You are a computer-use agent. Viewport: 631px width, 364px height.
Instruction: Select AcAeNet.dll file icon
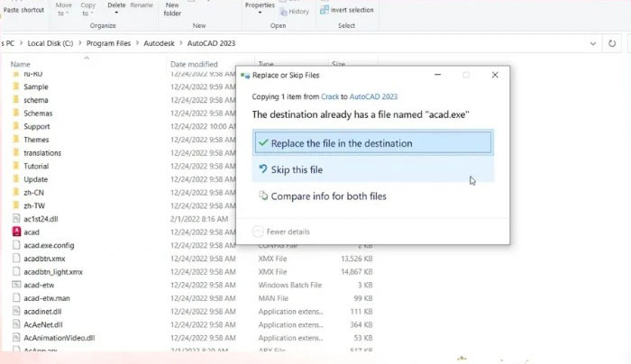tap(16, 324)
